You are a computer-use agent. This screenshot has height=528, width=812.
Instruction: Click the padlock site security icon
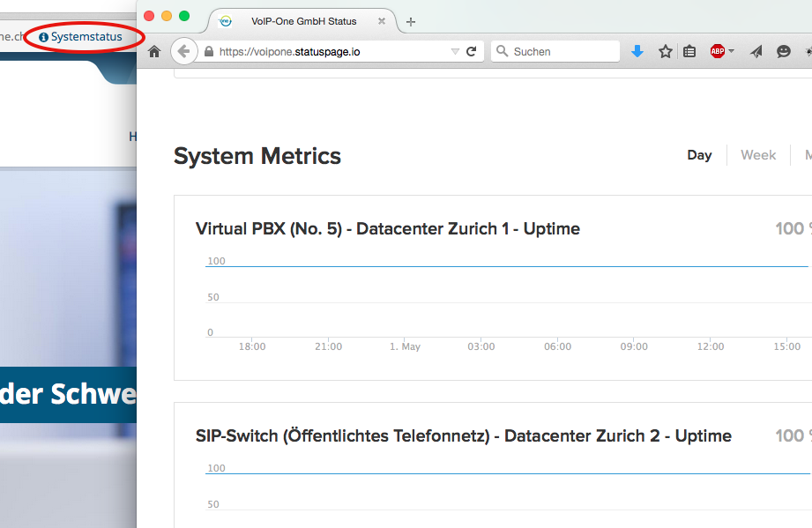[209, 51]
